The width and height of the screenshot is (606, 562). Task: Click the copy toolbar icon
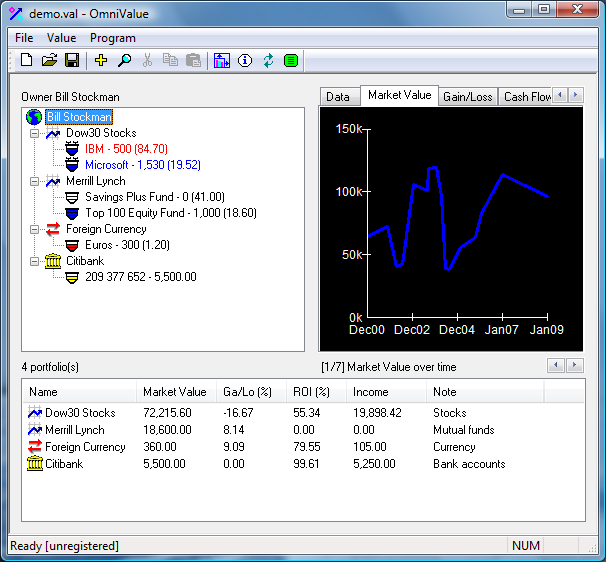[170, 60]
